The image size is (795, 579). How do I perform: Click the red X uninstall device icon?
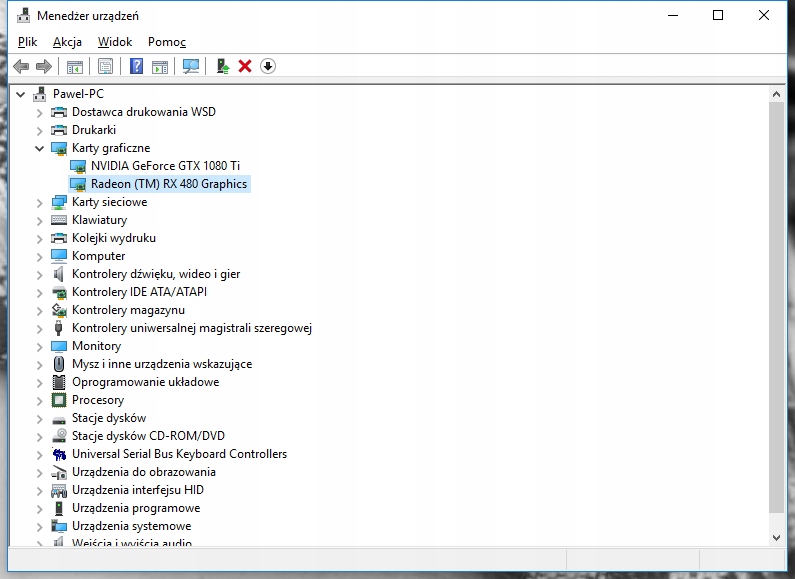click(245, 66)
